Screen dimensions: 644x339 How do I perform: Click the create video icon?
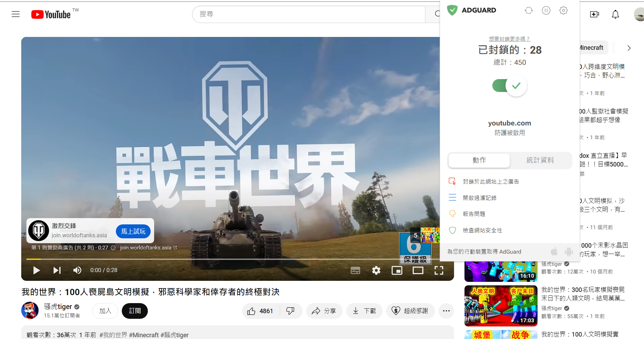(594, 14)
